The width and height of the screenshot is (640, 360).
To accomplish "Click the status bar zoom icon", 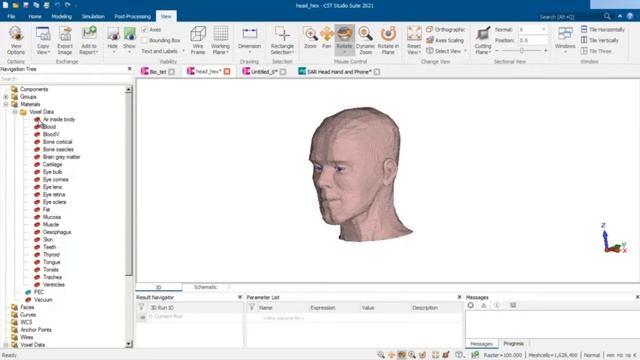I will [381, 355].
